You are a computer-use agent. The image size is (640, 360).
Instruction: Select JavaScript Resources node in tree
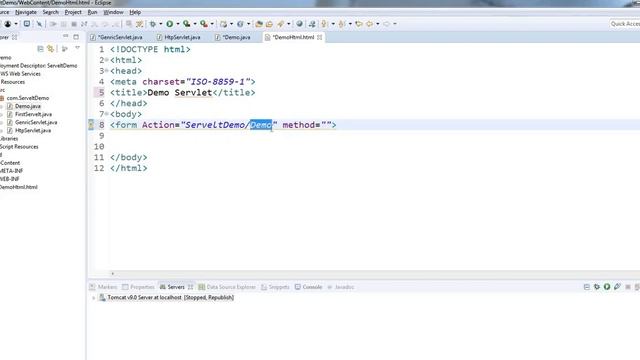tap(19, 147)
